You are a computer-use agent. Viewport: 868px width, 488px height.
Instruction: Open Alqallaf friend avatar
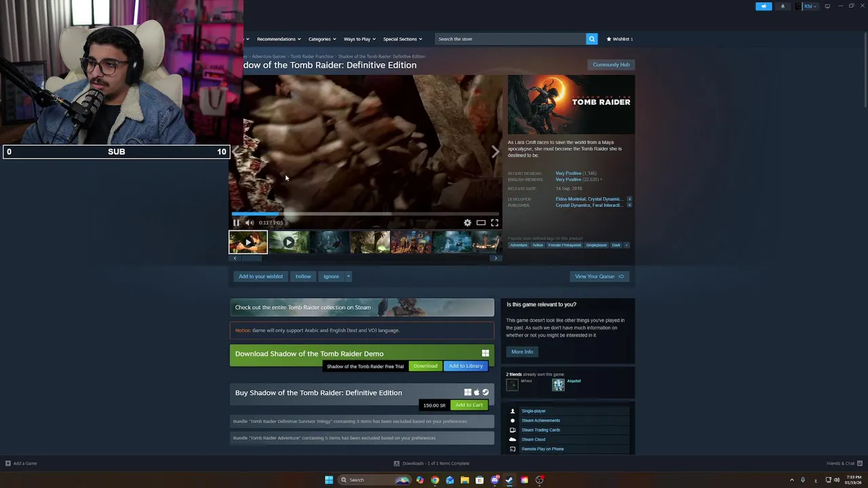click(x=558, y=384)
